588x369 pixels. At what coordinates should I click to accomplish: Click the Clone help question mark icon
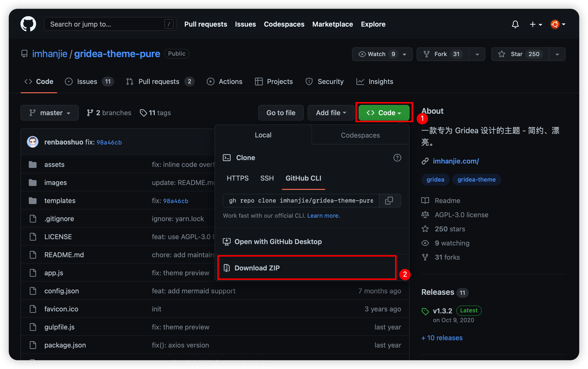[397, 158]
